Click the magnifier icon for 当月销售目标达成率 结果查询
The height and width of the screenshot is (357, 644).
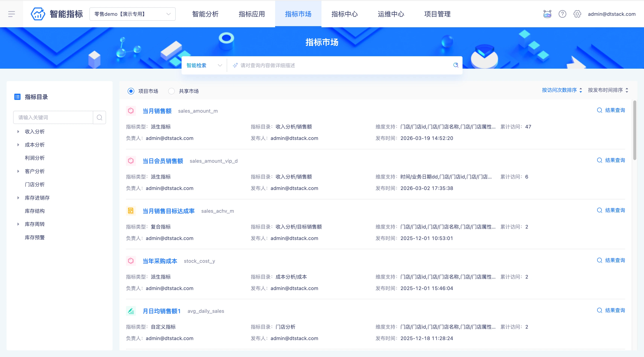(600, 210)
